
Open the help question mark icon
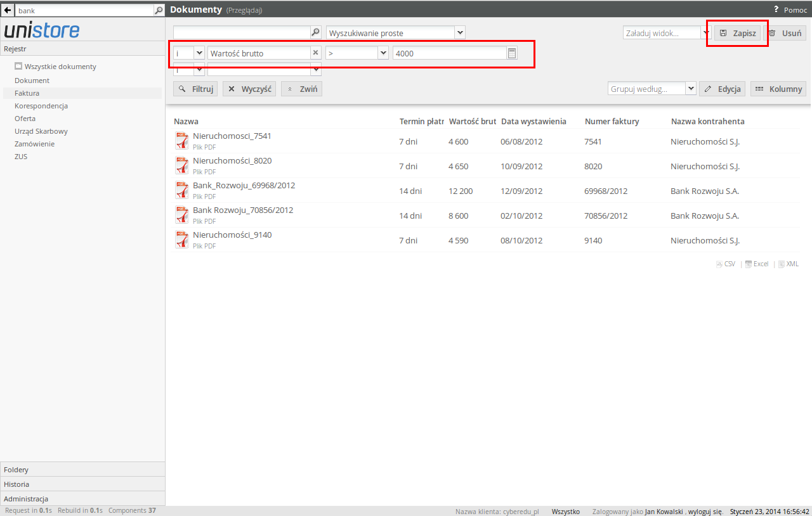[x=776, y=10]
